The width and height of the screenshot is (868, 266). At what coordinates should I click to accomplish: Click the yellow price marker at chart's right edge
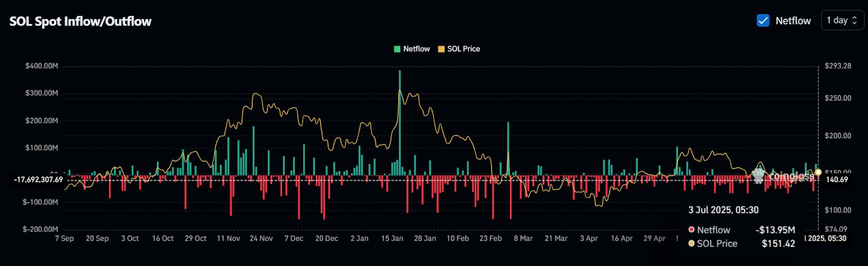click(818, 172)
